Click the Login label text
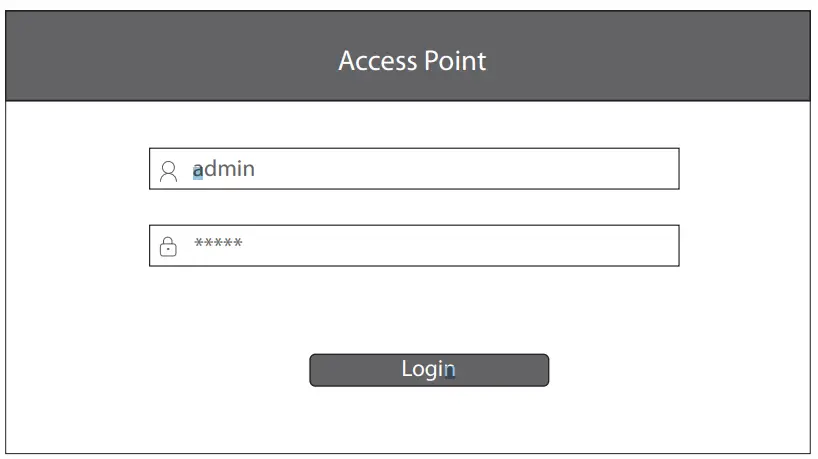This screenshot has width=818, height=459. pos(428,369)
